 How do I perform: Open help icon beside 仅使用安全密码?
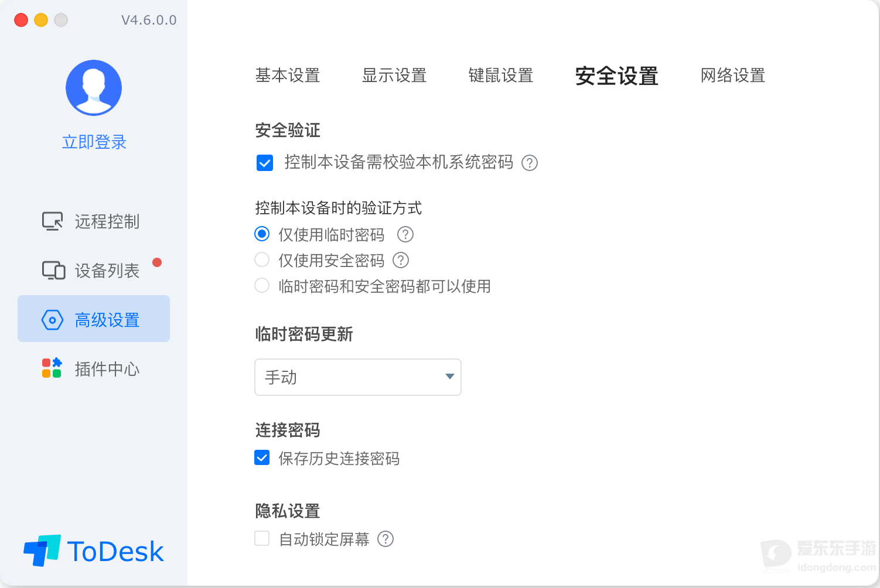click(401, 260)
